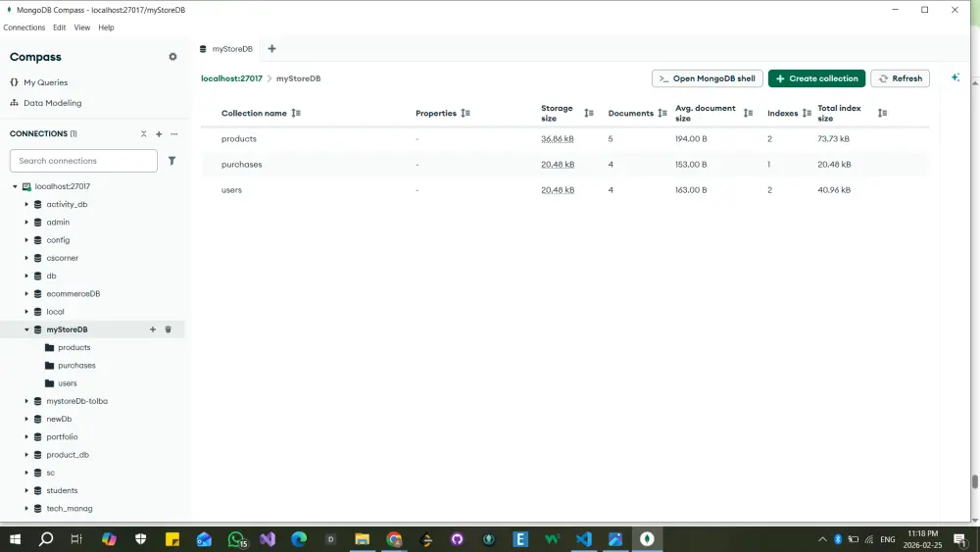The height and width of the screenshot is (552, 980).
Task: Collapse all connections icon
Action: (x=144, y=133)
